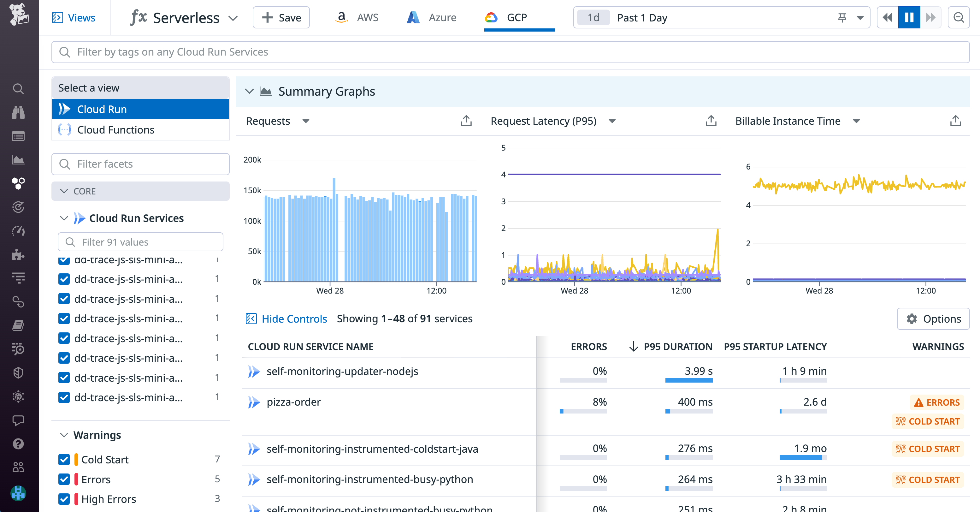Open the Notebooks icon in the sidebar
The width and height of the screenshot is (980, 512).
click(18, 325)
